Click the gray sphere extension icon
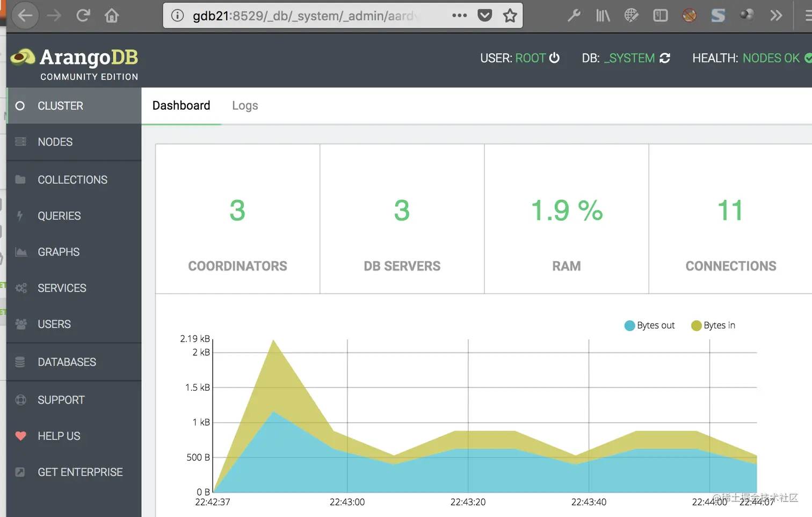Screen dimensions: 812x517 pyautogui.click(x=747, y=15)
